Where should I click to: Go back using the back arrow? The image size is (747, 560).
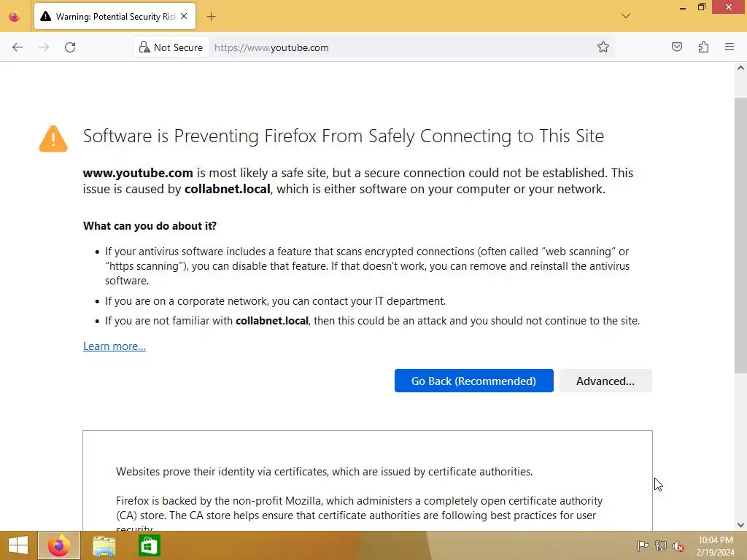point(18,47)
